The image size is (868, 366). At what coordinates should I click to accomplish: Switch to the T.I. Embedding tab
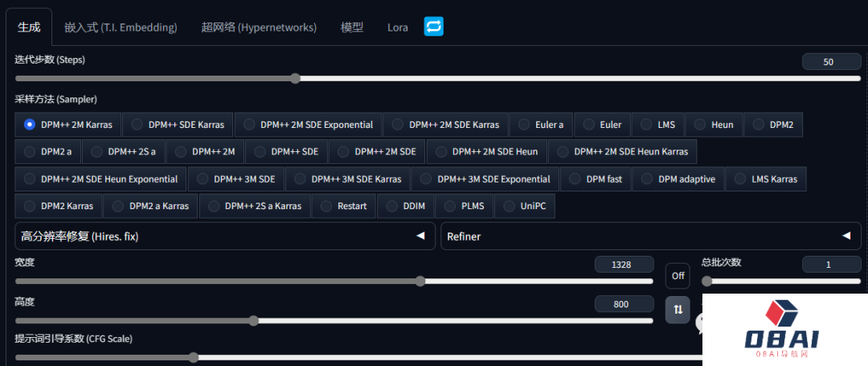coord(121,27)
